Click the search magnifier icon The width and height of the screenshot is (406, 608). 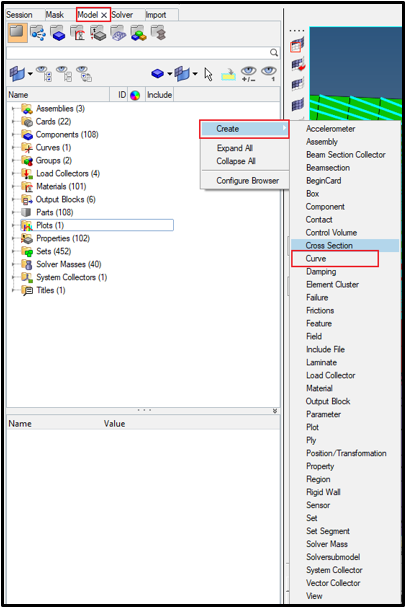coord(274,52)
